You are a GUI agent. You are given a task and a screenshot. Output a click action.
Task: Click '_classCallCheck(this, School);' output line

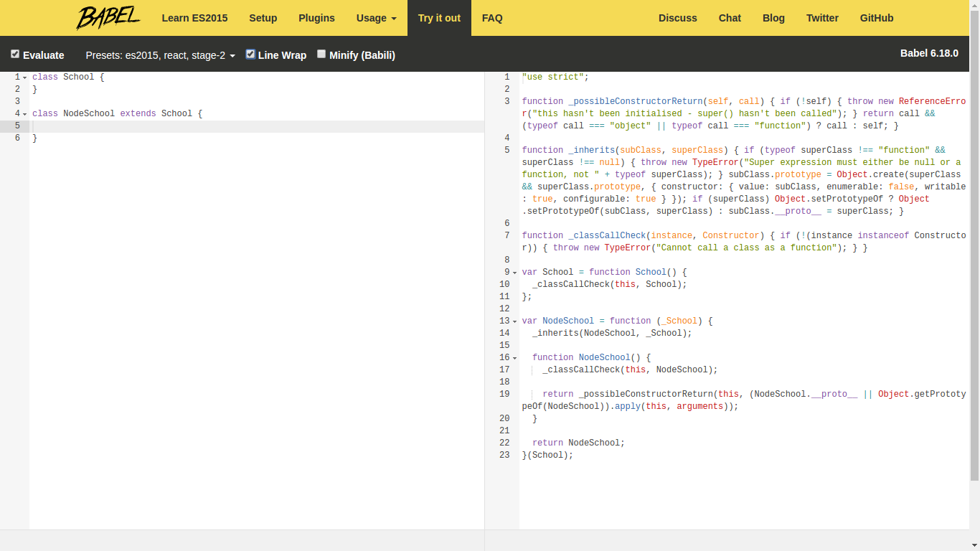pos(609,284)
